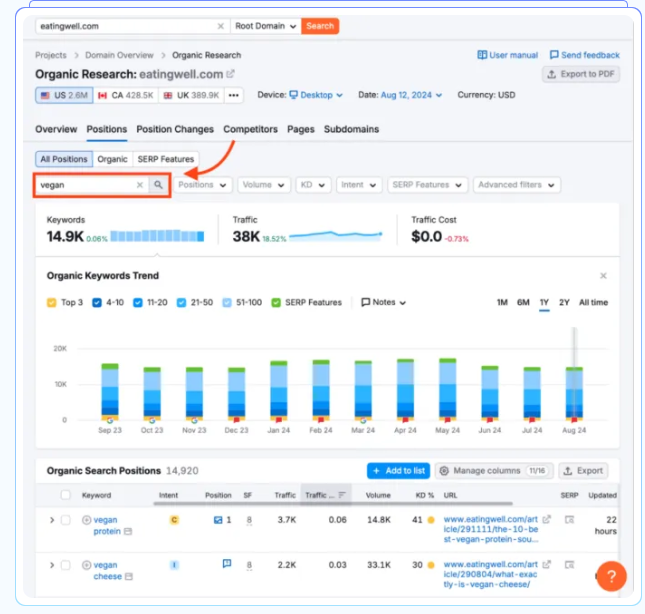
Task: Switch to the Competitors tab
Action: [x=250, y=129]
